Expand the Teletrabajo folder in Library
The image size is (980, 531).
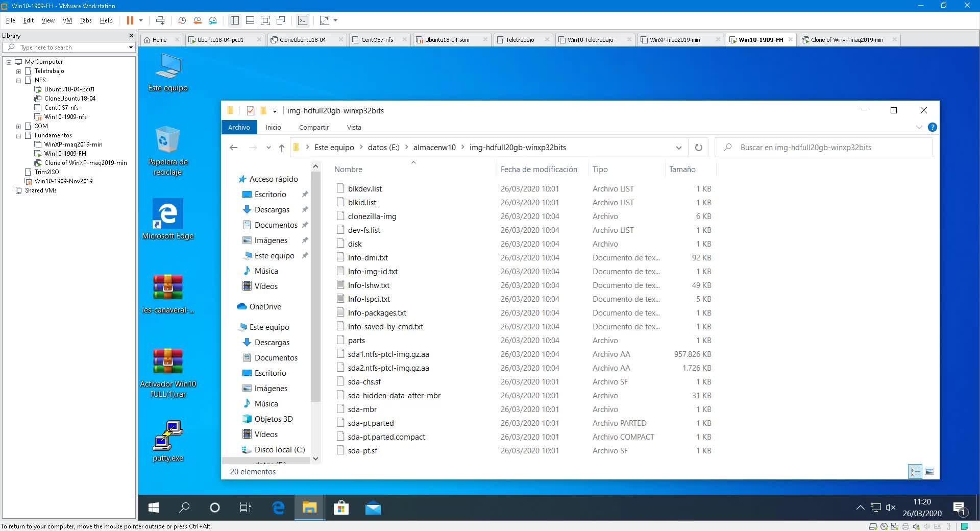pos(19,71)
